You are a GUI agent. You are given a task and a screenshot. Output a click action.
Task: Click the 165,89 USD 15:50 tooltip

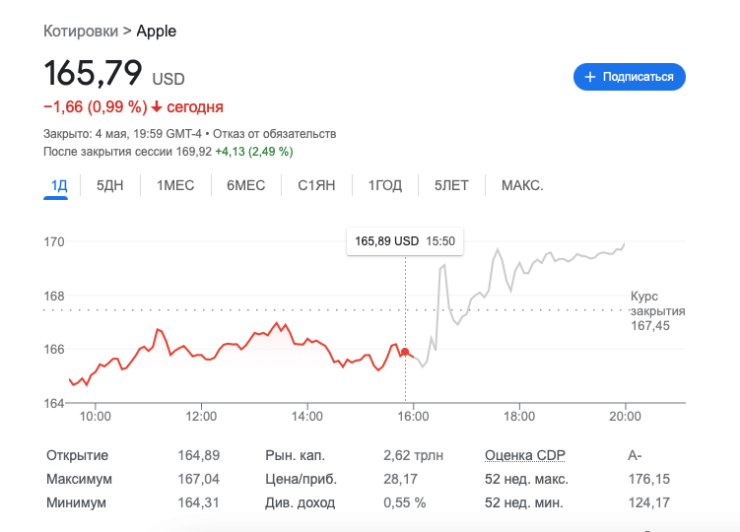405,241
